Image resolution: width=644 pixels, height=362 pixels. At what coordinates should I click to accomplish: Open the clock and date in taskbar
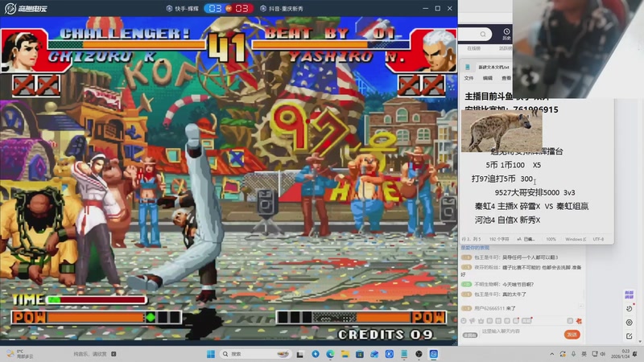tap(620, 354)
